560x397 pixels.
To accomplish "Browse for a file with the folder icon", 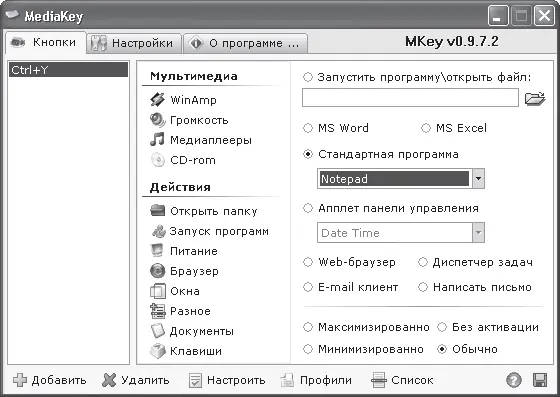I will coord(535,98).
